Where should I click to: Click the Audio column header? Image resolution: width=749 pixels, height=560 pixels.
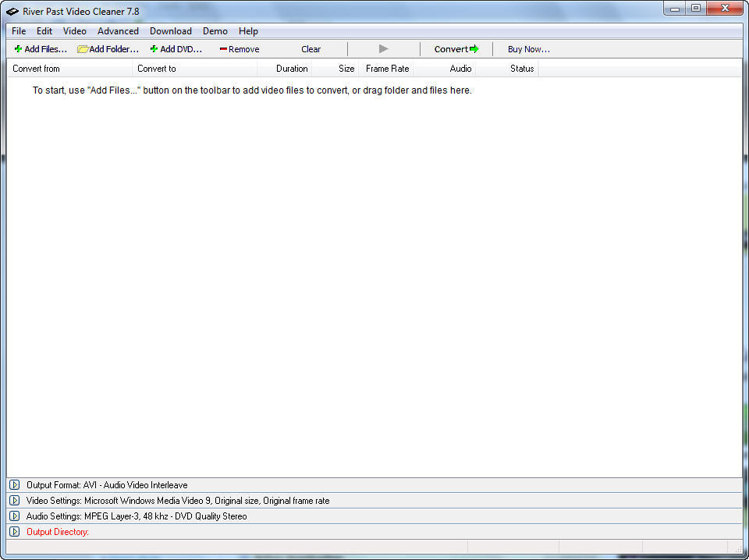(445, 69)
